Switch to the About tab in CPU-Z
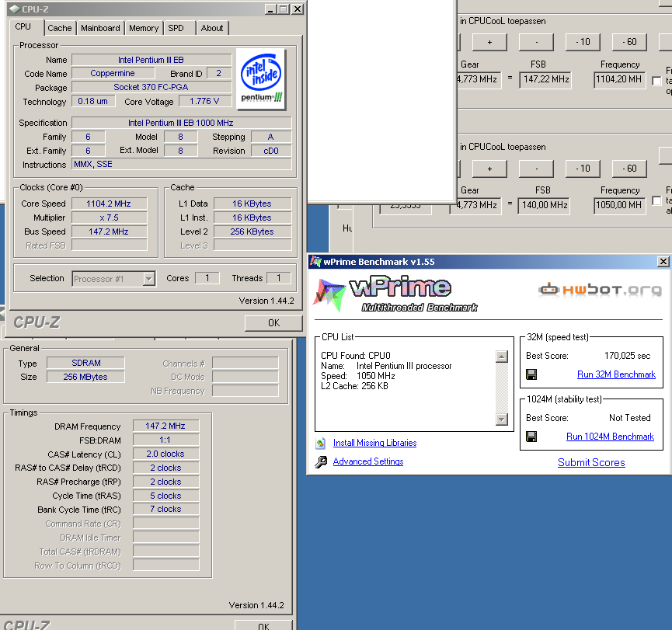Image resolution: width=672 pixels, height=630 pixels. pos(212,28)
